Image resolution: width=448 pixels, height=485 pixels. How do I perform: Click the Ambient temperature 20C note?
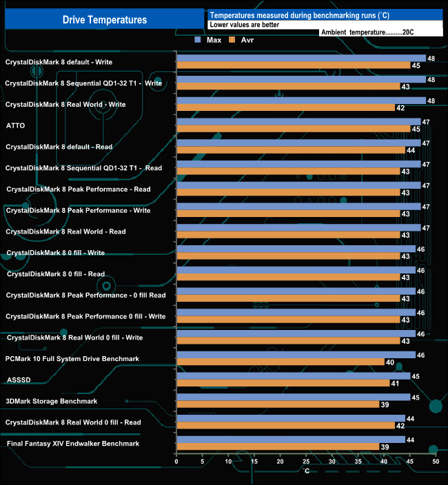pos(367,32)
